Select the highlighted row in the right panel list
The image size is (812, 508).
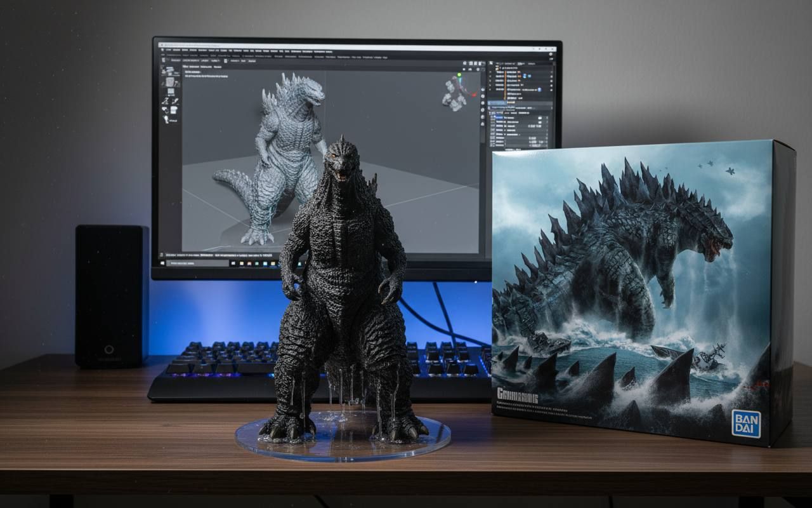coord(520,103)
